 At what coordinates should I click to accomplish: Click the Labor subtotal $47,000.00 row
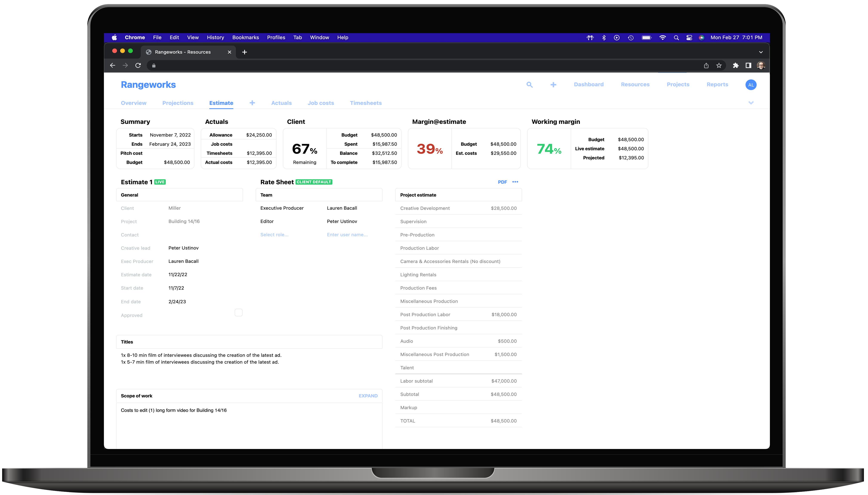[458, 381]
